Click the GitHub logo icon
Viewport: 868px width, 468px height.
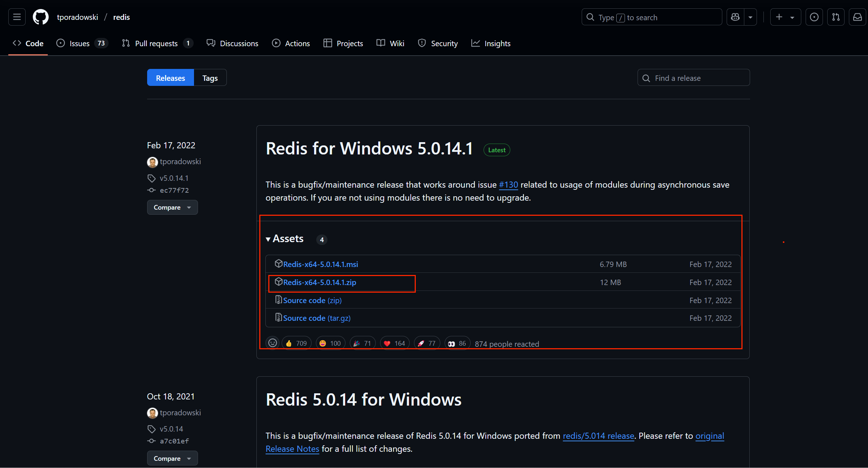pyautogui.click(x=41, y=17)
